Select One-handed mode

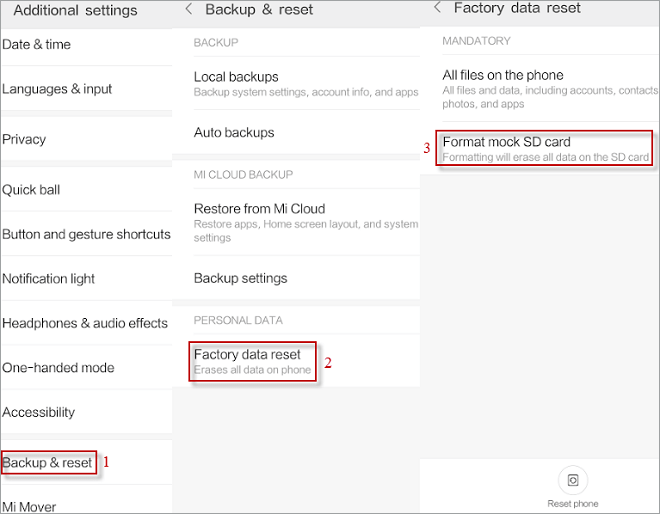click(58, 367)
